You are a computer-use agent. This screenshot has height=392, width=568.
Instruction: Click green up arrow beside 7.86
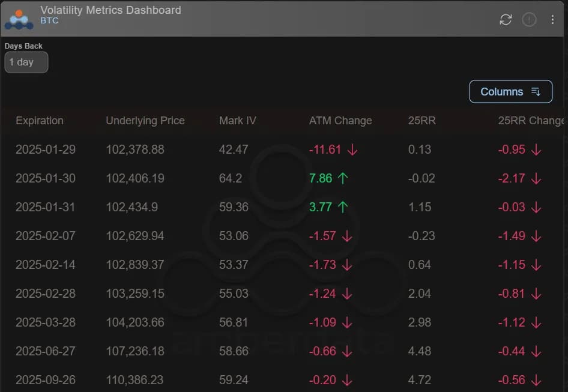click(343, 178)
